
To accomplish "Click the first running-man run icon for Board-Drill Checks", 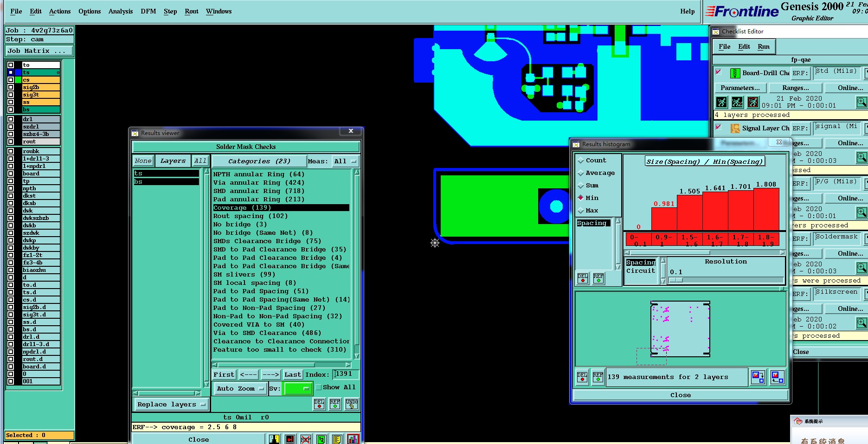I will (721, 102).
